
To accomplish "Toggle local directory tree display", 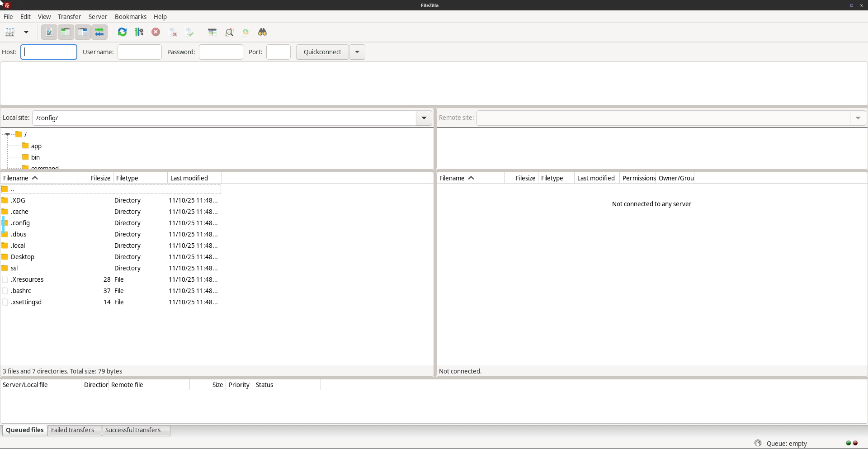I will pyautogui.click(x=66, y=32).
